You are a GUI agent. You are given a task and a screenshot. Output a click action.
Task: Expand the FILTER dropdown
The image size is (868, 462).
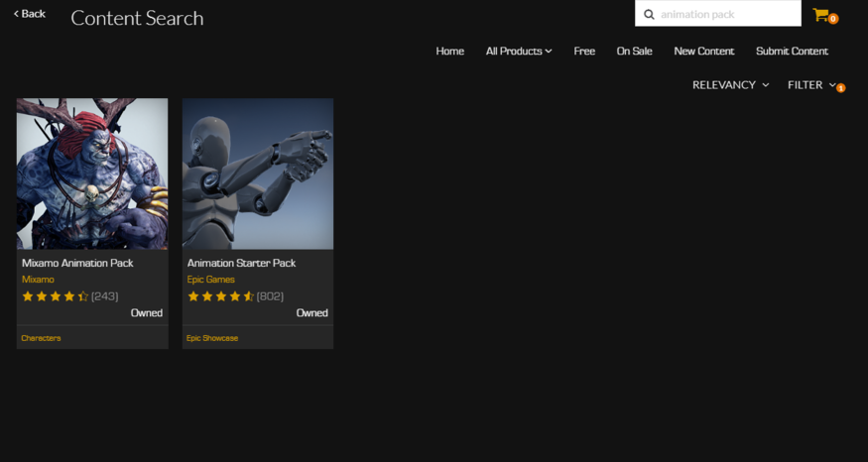click(x=811, y=84)
